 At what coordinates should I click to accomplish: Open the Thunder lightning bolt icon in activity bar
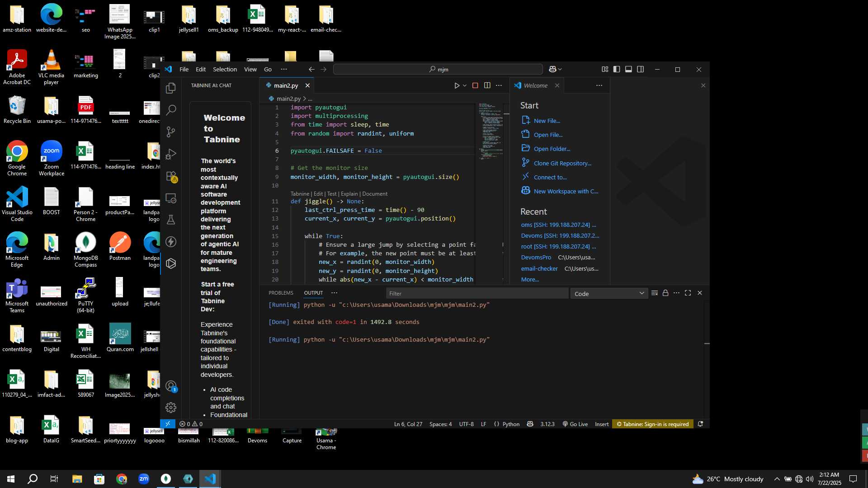coord(171,242)
